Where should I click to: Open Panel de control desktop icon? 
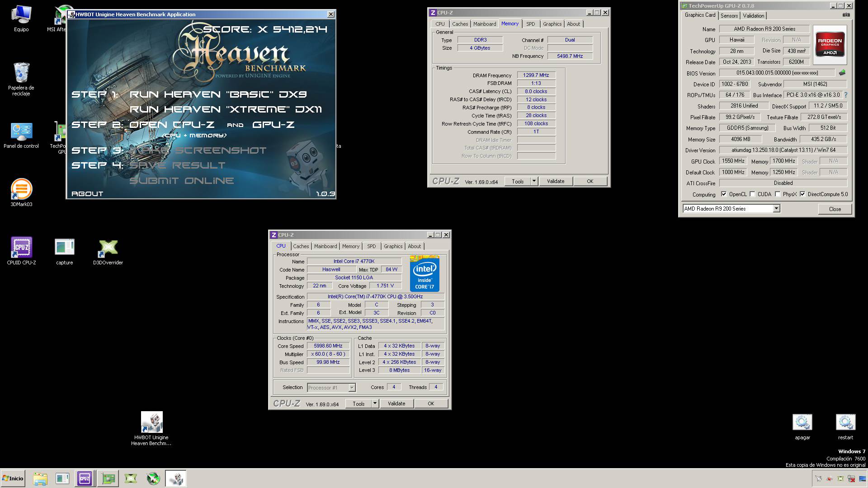[x=21, y=136]
